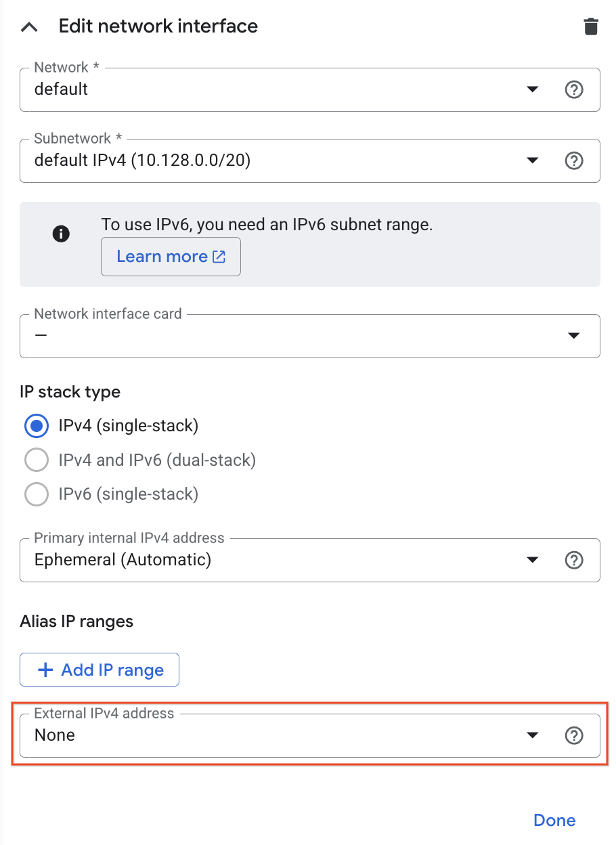The height and width of the screenshot is (845, 616).
Task: Open the External IPv4 address dropdown
Action: click(x=533, y=735)
